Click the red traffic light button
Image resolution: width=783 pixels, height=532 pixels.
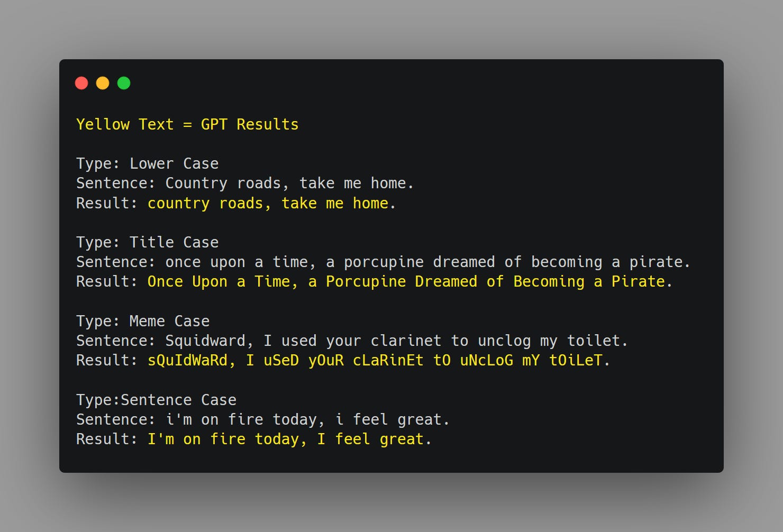(82, 83)
